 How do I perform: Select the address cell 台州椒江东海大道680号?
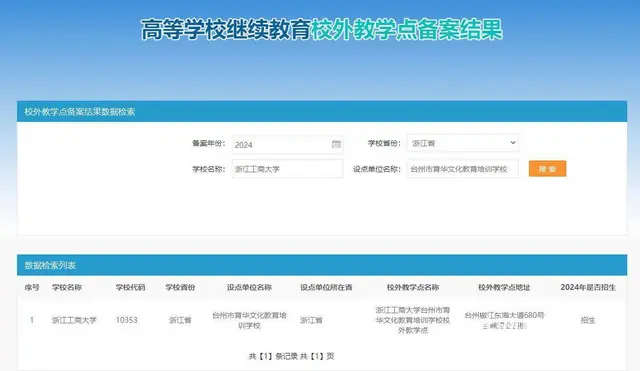point(504,320)
